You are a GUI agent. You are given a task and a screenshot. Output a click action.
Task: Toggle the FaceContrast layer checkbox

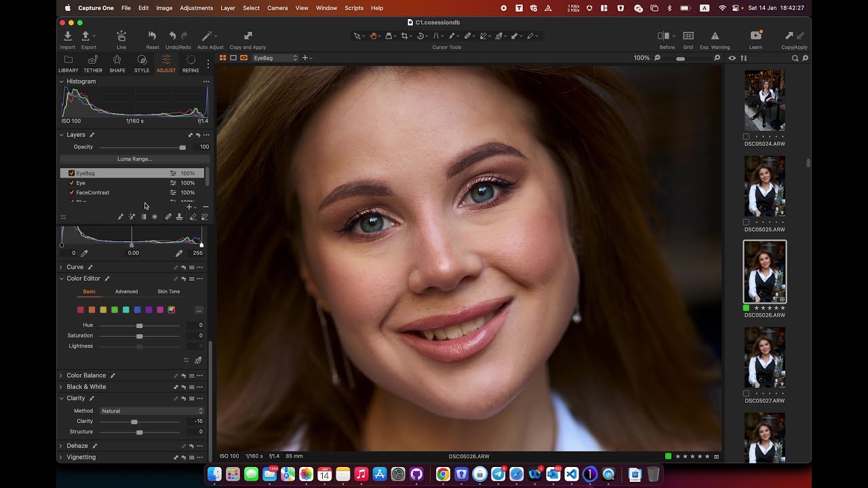click(x=72, y=192)
